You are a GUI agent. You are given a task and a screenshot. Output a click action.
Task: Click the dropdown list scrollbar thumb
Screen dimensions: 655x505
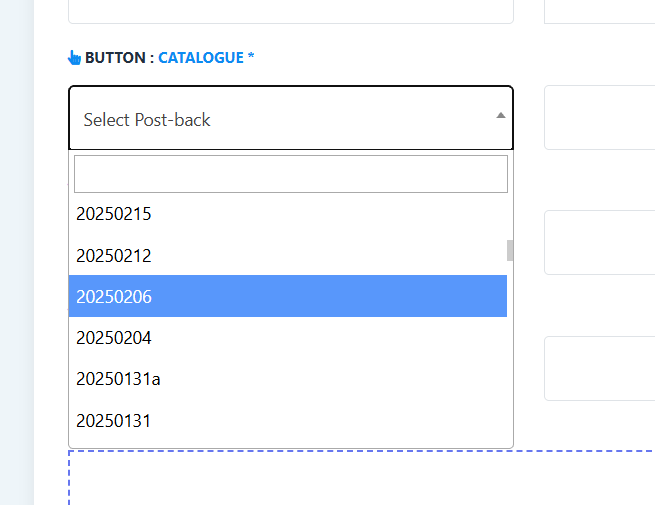click(x=510, y=250)
